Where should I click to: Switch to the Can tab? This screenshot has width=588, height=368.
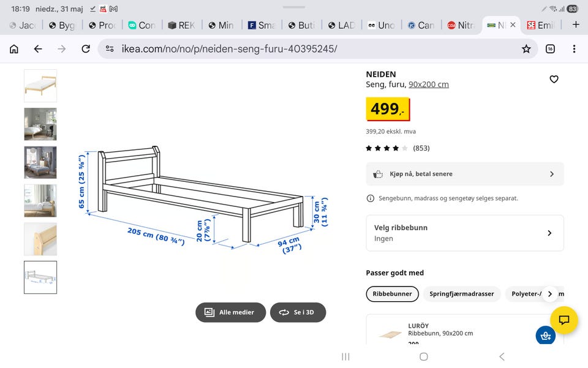(421, 25)
